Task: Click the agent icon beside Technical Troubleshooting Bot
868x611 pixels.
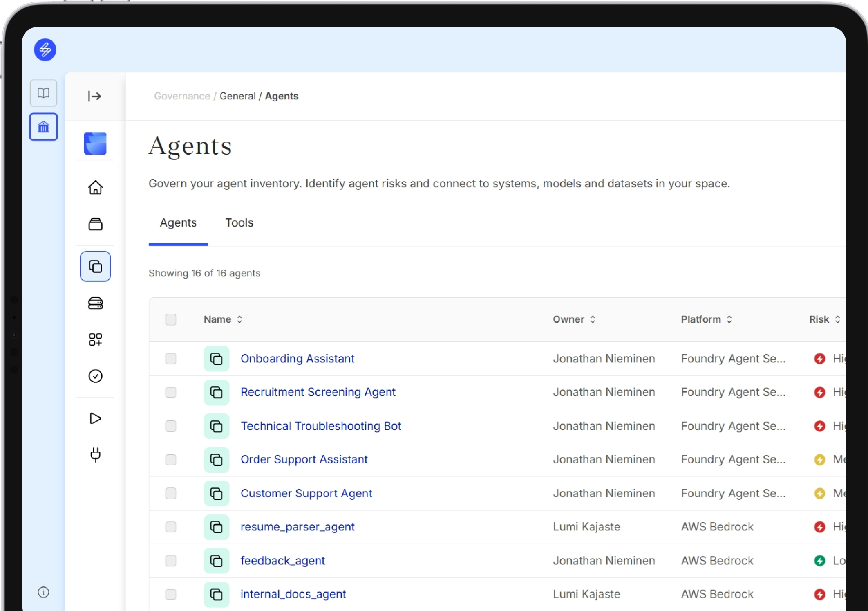Action: click(217, 426)
